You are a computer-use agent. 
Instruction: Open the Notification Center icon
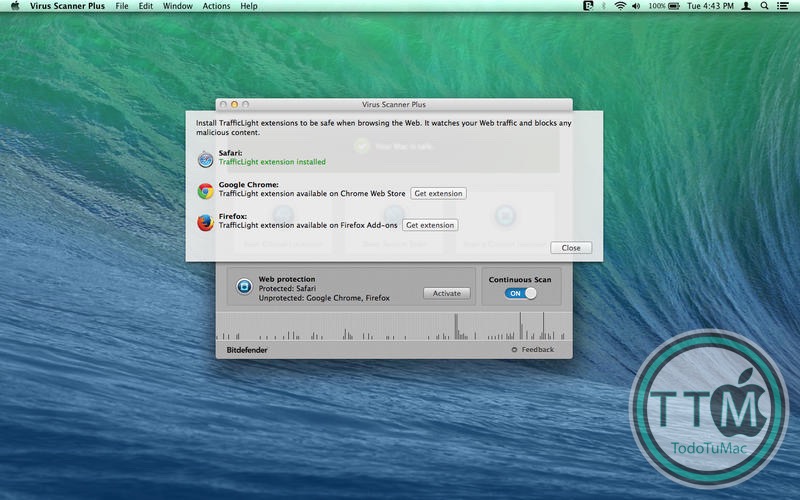pos(782,6)
